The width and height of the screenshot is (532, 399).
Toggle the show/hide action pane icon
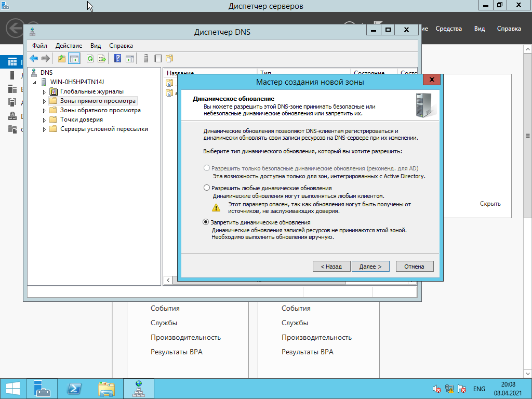point(129,59)
